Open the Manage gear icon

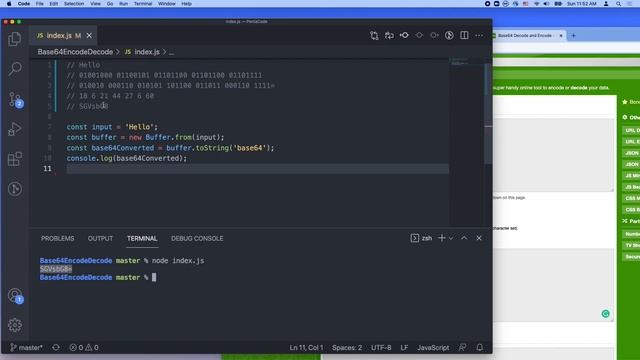[x=15, y=325]
